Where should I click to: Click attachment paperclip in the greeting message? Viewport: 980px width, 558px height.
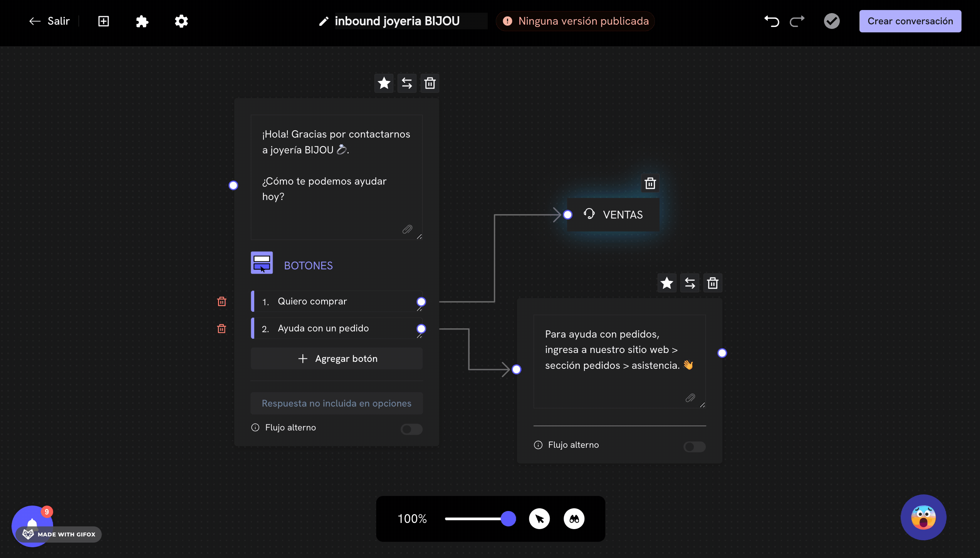click(407, 229)
